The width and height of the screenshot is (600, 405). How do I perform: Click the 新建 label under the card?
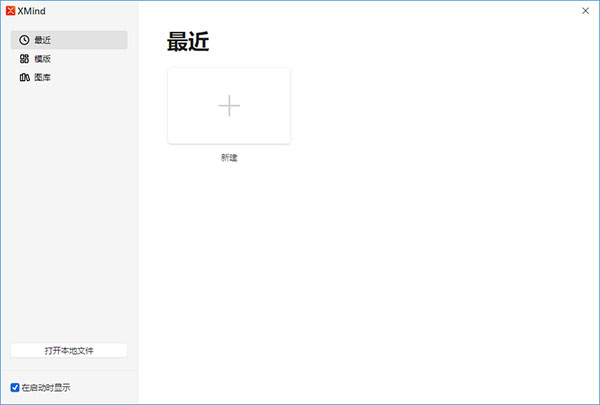[229, 157]
